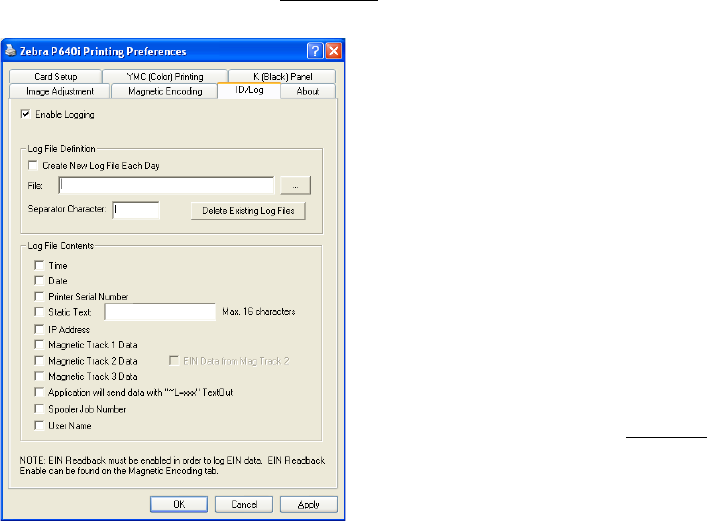Switch to the Image Adjustment tab
This screenshot has height=521, width=707.
coord(60,91)
